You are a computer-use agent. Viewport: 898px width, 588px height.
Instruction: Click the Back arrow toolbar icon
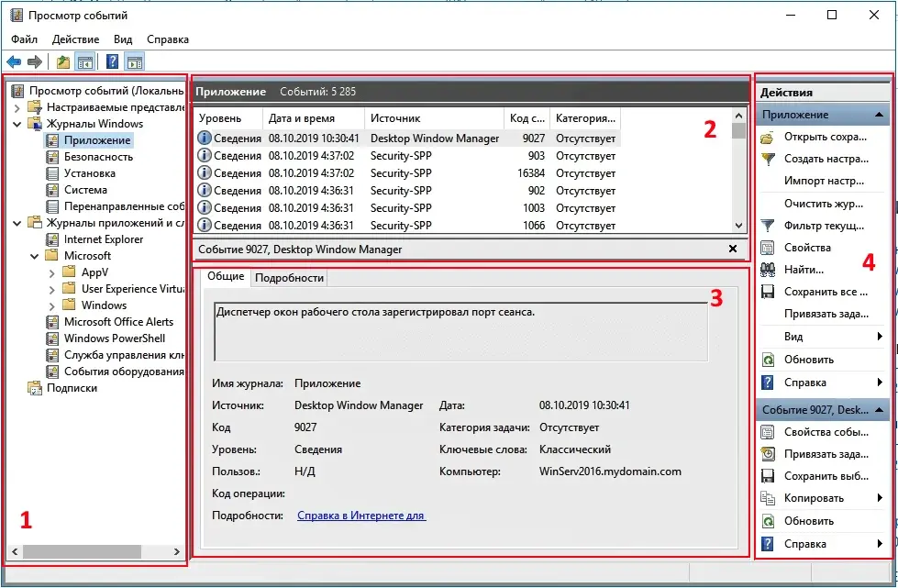click(x=14, y=62)
